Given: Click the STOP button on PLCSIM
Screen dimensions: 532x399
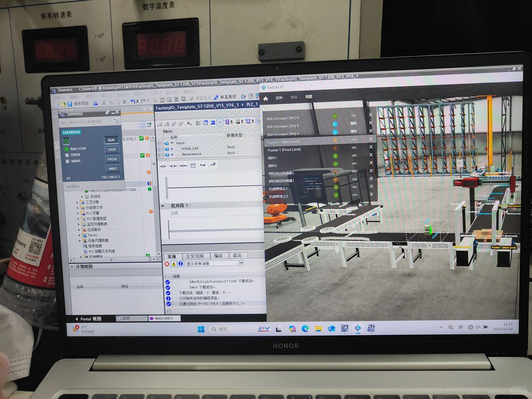Looking at the screenshot, I should click(x=112, y=150).
